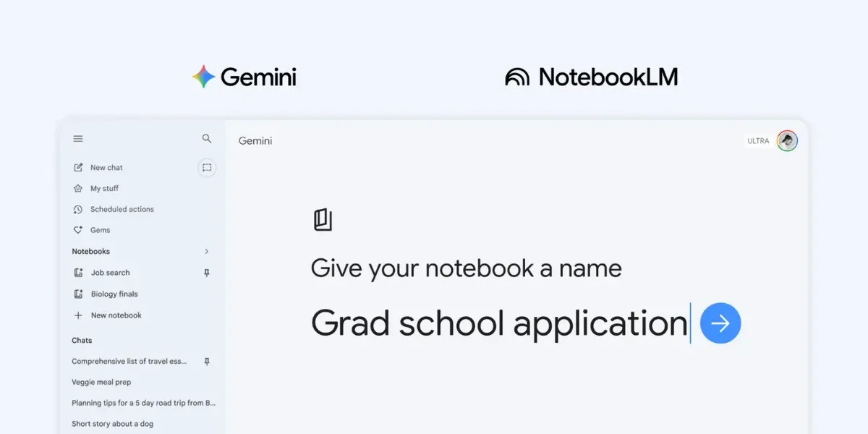Open Scheduled actions in the sidebar
The image size is (868, 434).
[x=122, y=209]
